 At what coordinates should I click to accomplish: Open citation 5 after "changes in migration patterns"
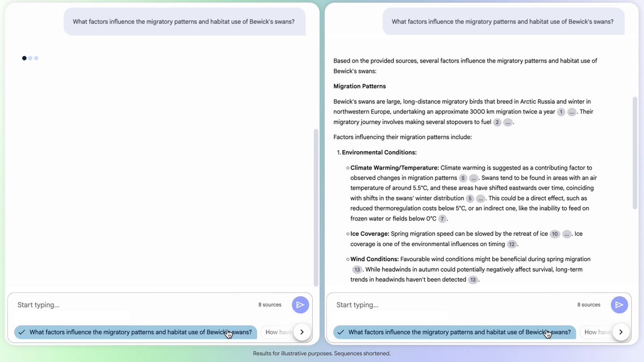(x=463, y=178)
